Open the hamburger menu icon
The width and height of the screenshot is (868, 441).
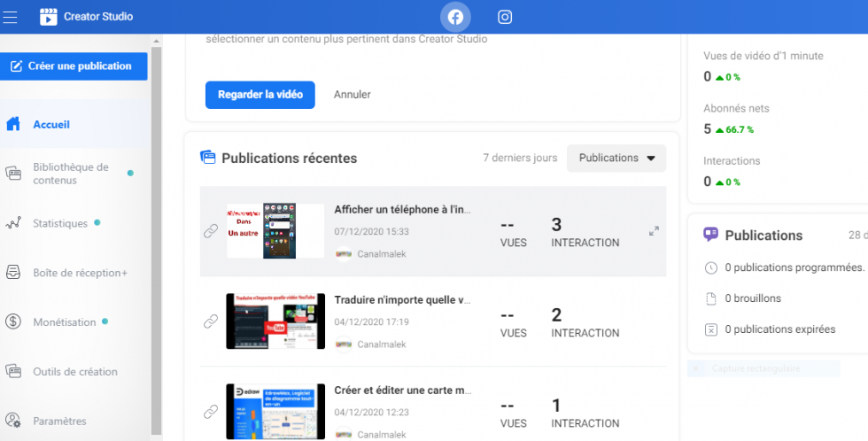coord(11,17)
